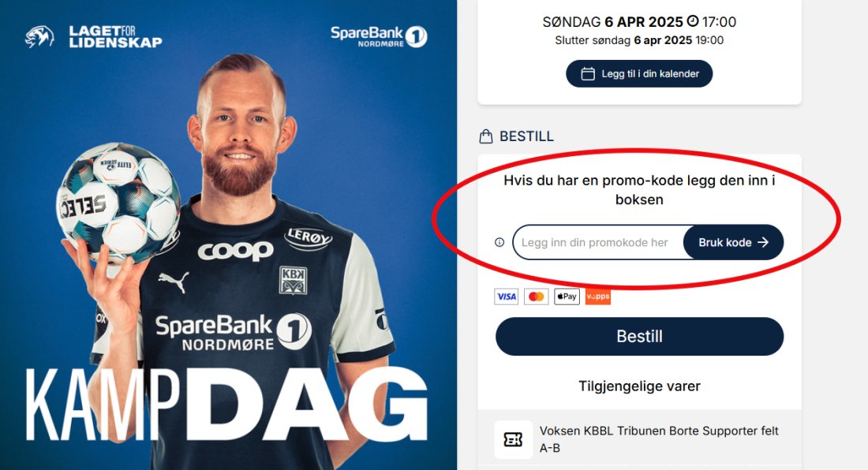The height and width of the screenshot is (470, 868).
Task: Add event via Legg til i din kalender
Action: tap(639, 73)
